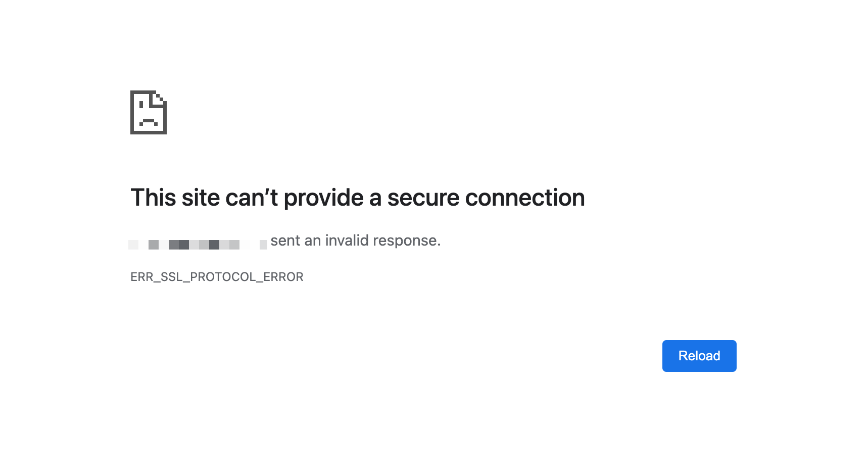
Task: Click the folded corner of the page icon
Action: click(x=161, y=97)
